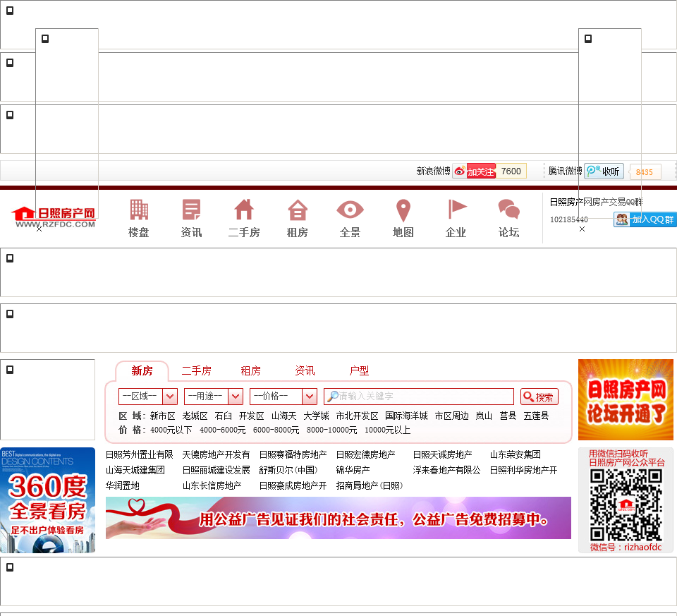Image resolution: width=677 pixels, height=616 pixels.
Task: Switch to the 二手房 search tab
Action: 197,370
